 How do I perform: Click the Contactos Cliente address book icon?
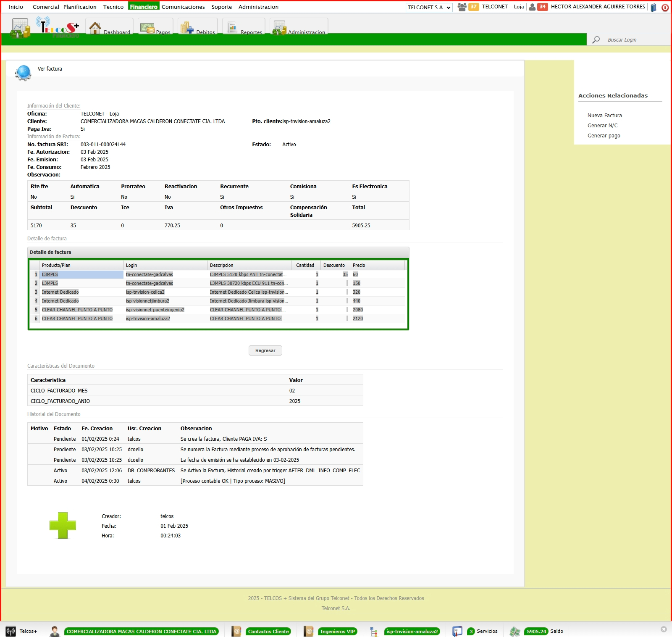coord(237,631)
